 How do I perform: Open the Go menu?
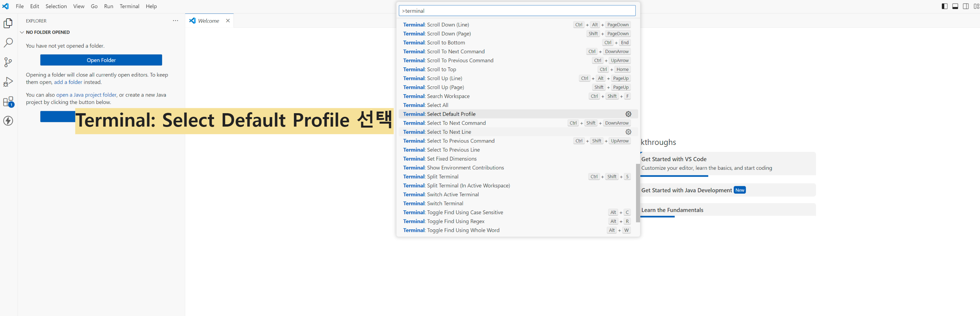[x=94, y=6]
